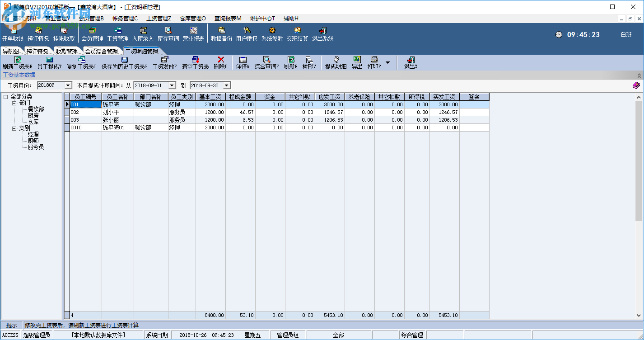Viewport: 644px width, 340px height.
Task: Switch to the 会员综合管理 tab
Action: [x=101, y=52]
